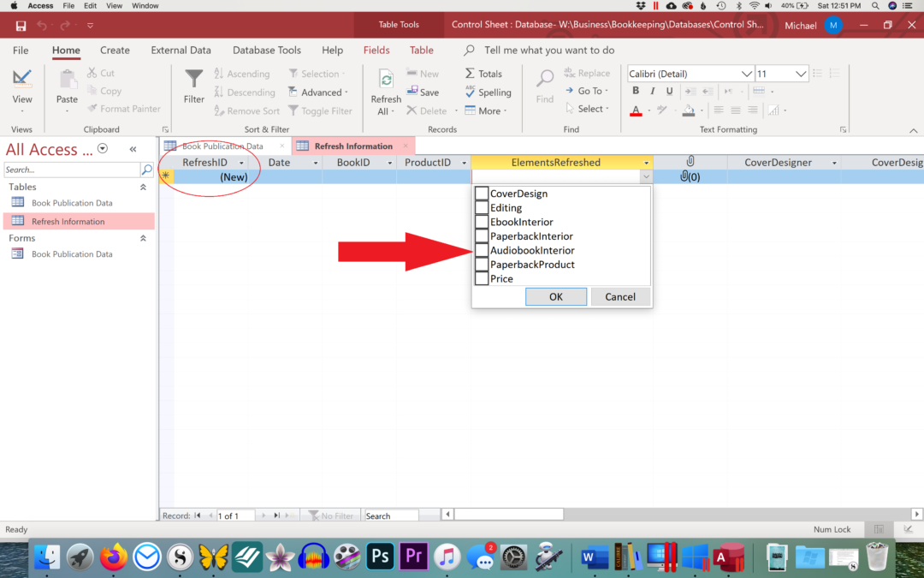Click the search magnifier in navigation pane

pyautogui.click(x=147, y=170)
